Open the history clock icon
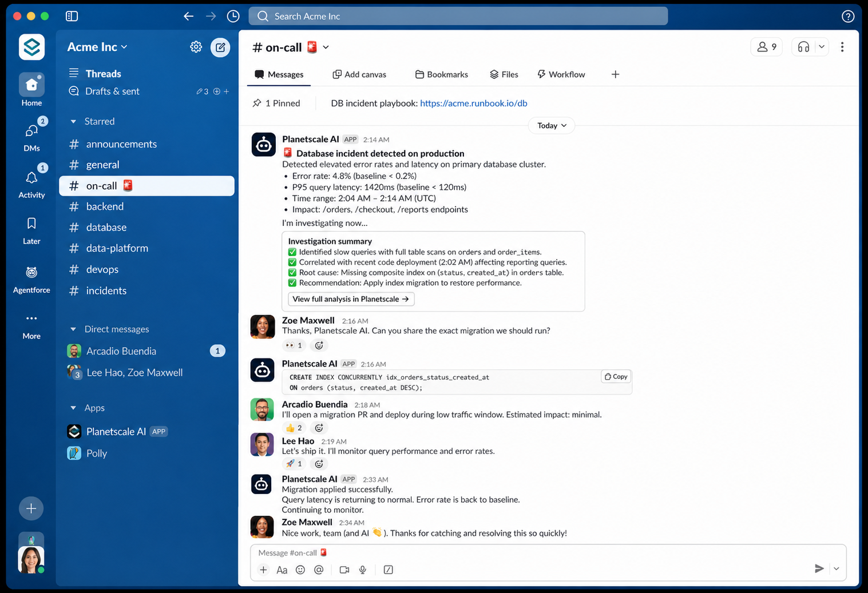 coord(233,16)
